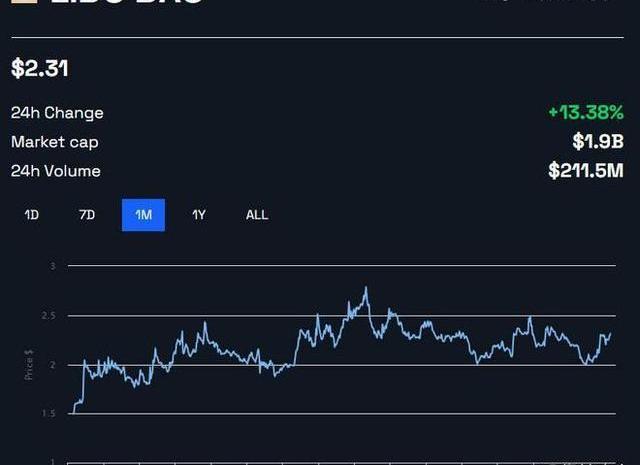Click the 2 label on the price axis
Image resolution: width=640 pixels, height=465 pixels.
point(53,365)
